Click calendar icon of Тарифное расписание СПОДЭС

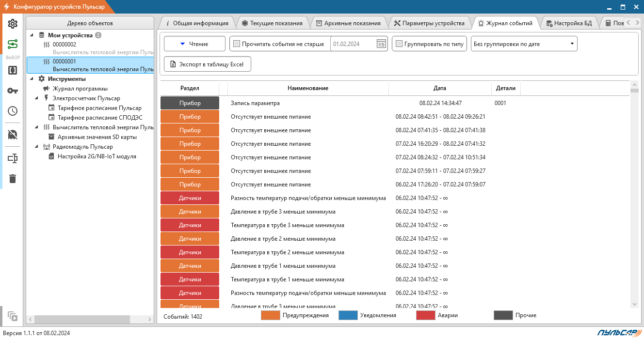(51, 118)
